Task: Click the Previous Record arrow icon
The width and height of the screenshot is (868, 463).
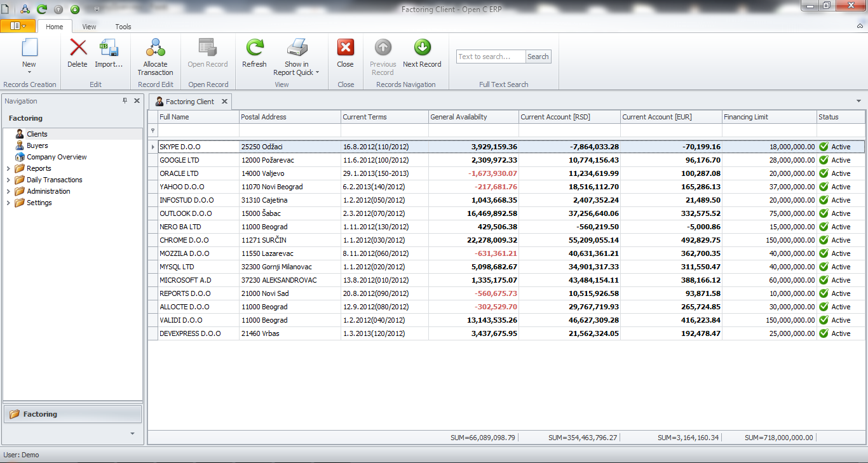Action: pos(383,48)
